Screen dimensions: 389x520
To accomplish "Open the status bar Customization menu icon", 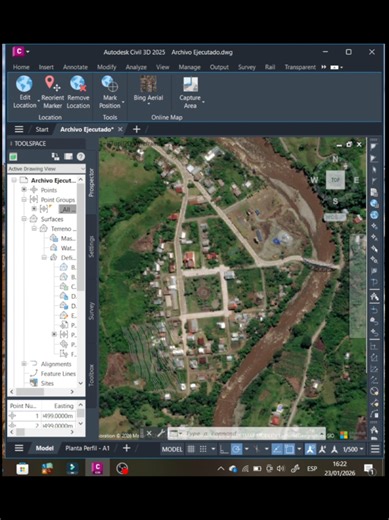I will point(375,449).
